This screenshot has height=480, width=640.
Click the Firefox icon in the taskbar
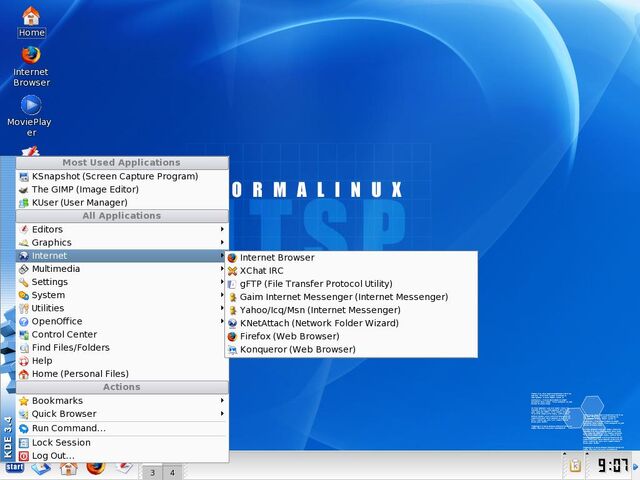click(96, 469)
